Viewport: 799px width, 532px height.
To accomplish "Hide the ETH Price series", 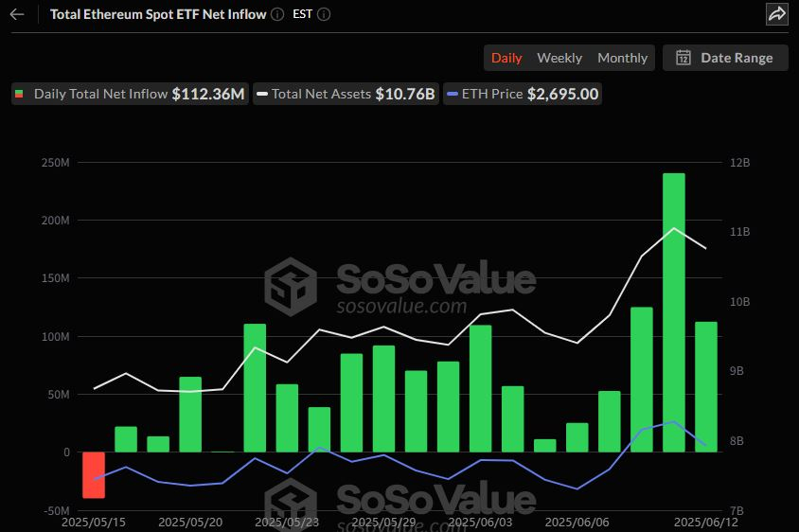I will coord(523,94).
